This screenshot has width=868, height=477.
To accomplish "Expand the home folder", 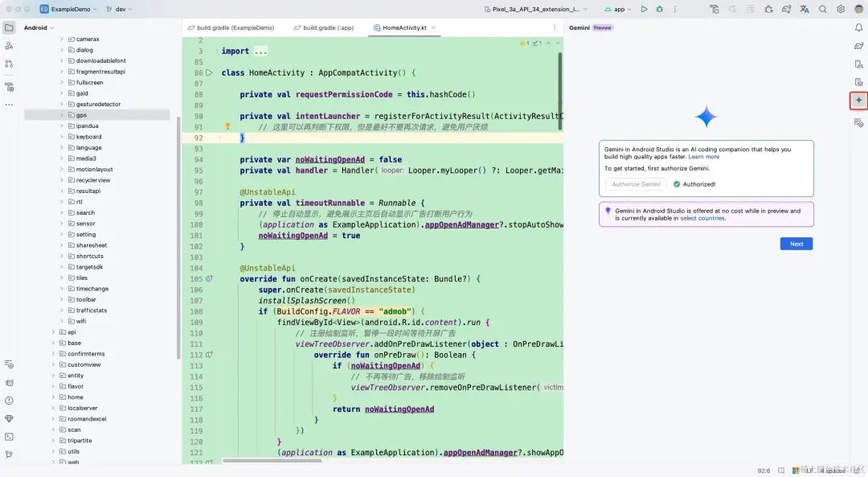I will (x=53, y=397).
